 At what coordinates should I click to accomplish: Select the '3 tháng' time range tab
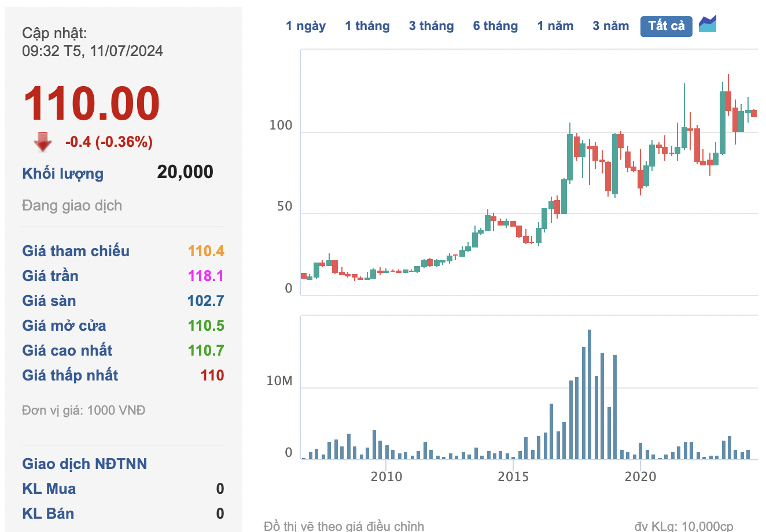[431, 26]
